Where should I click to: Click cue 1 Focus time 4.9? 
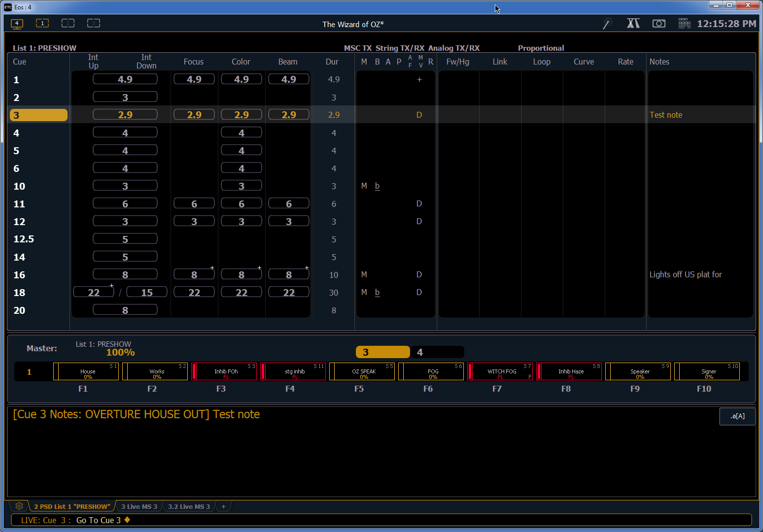point(194,79)
